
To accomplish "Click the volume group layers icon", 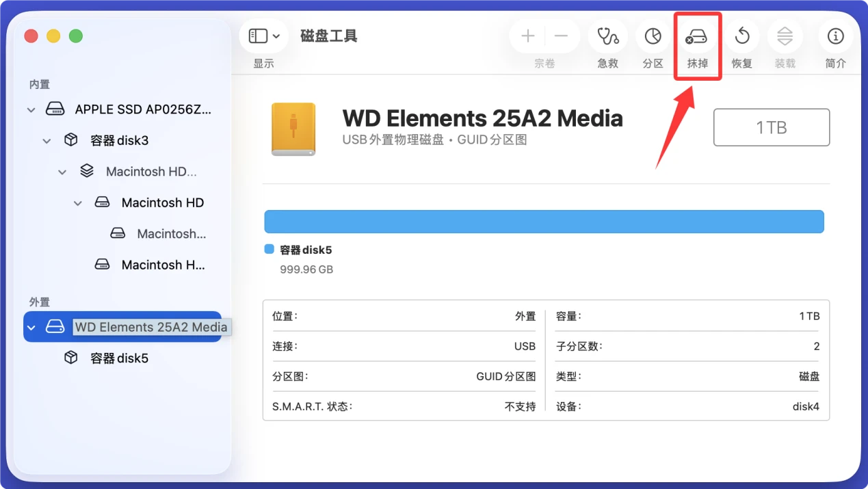I will (86, 171).
